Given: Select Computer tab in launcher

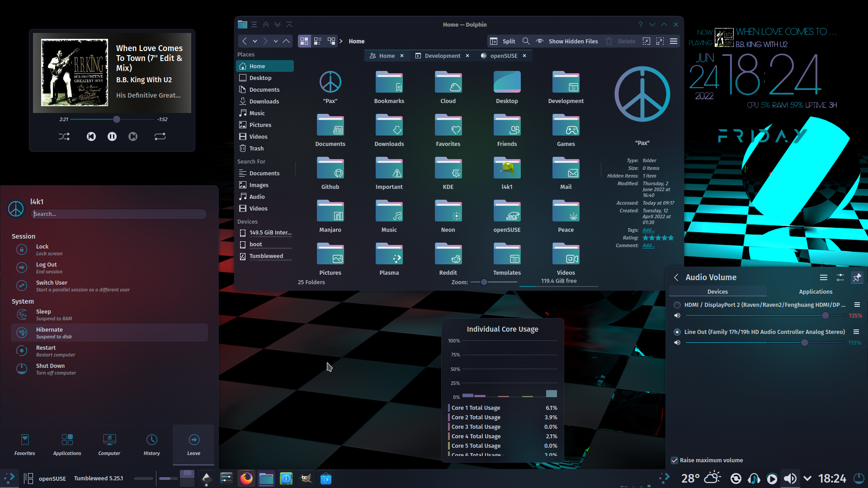Looking at the screenshot, I should 109,445.
